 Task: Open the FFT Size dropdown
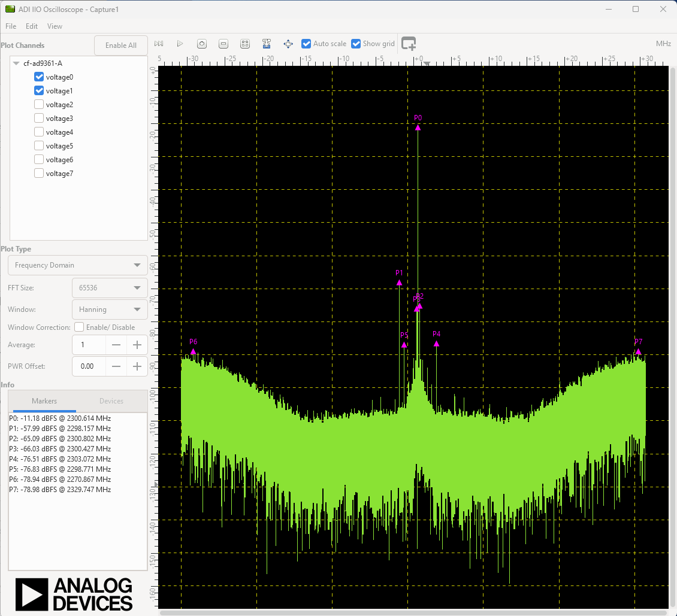110,288
